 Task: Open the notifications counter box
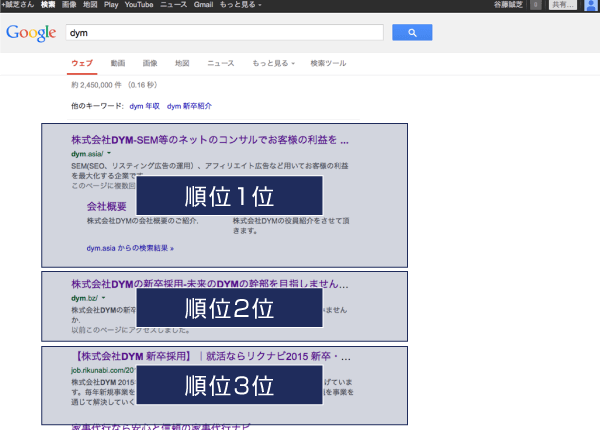(x=536, y=5)
